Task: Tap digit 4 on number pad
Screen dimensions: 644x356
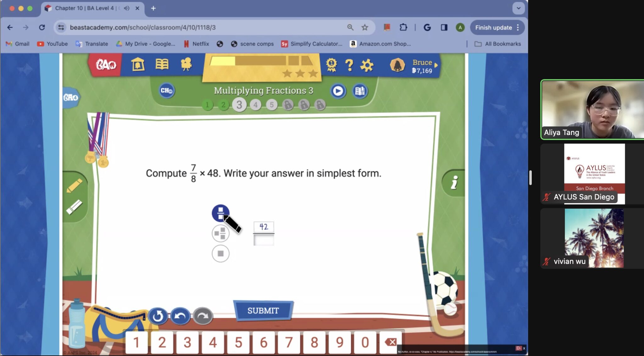Action: point(213,342)
